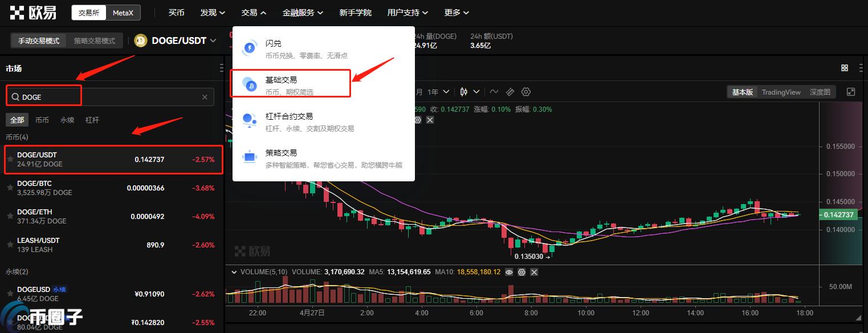
Task: Switch to MetaX mode
Action: point(123,13)
